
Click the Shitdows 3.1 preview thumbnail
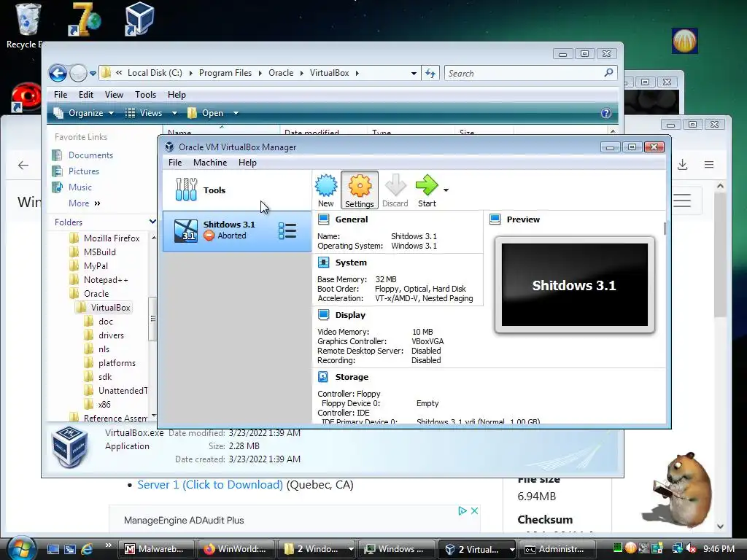click(x=575, y=285)
